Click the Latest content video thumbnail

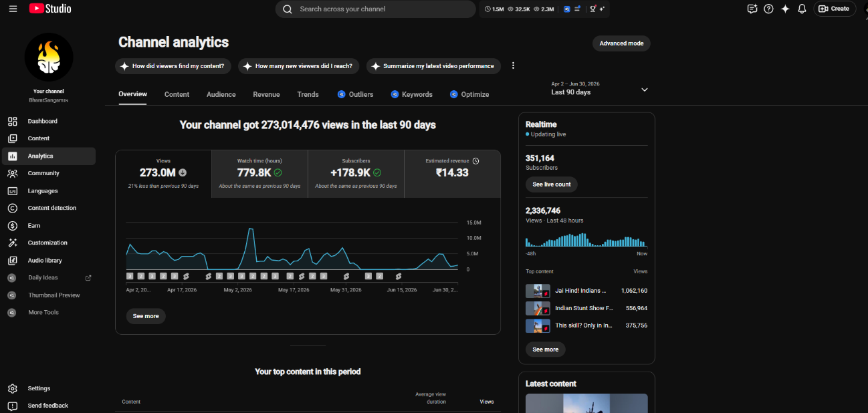tap(586, 403)
